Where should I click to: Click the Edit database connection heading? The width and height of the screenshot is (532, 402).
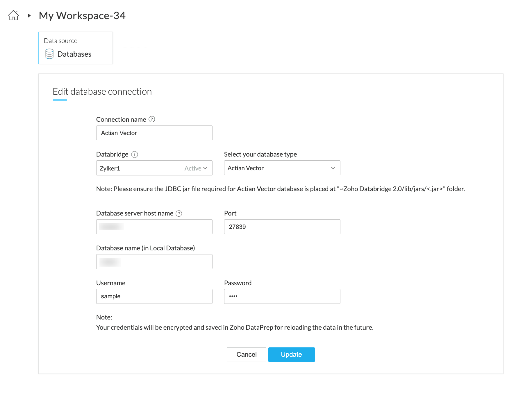(102, 92)
